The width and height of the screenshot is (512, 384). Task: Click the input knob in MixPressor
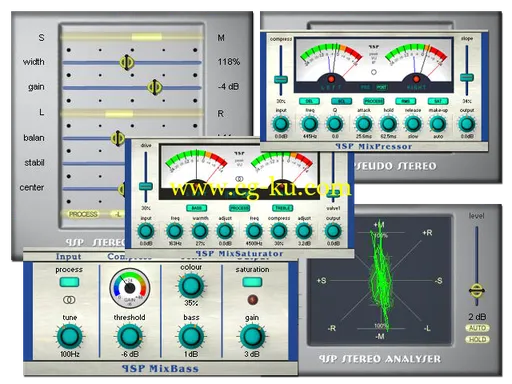(x=281, y=124)
